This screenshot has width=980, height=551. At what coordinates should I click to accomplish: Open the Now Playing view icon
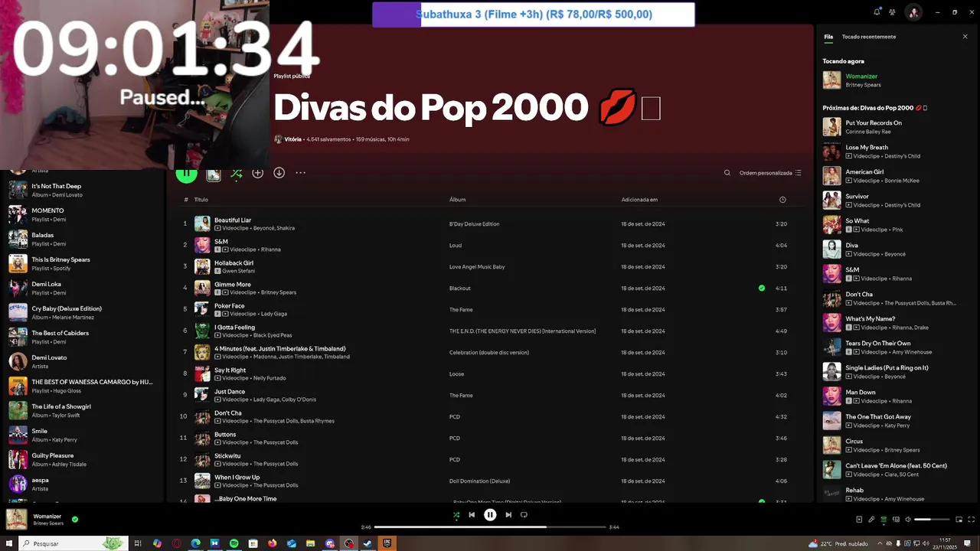pyautogui.click(x=859, y=520)
